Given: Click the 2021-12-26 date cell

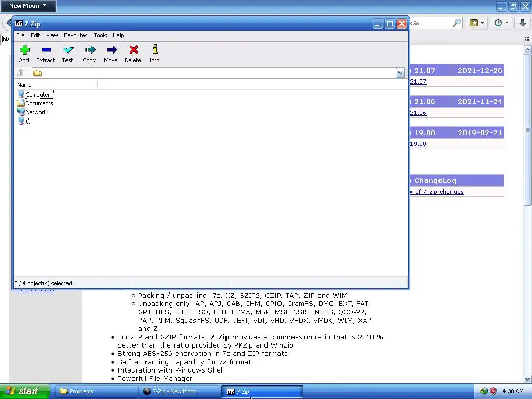Looking at the screenshot, I should tap(480, 70).
